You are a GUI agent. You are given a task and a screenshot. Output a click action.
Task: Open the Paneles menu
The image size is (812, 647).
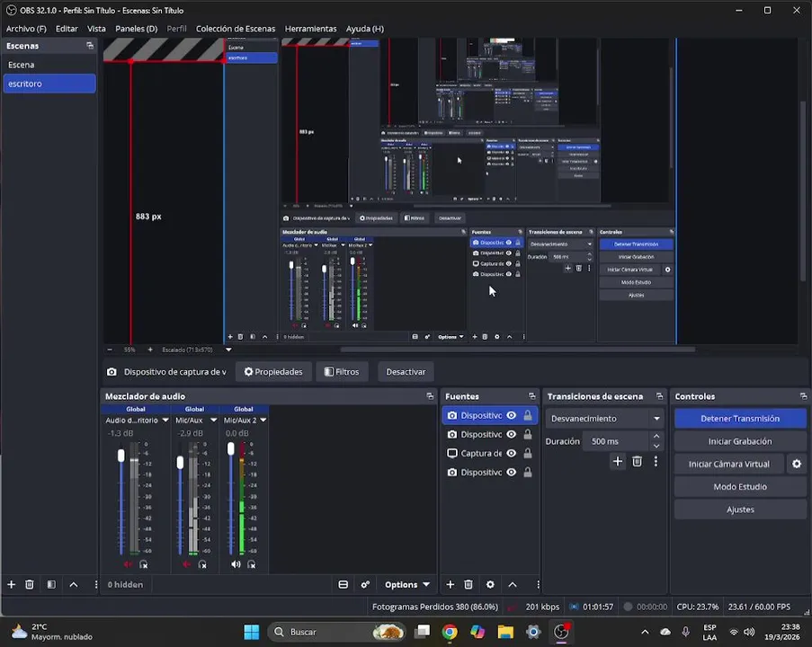click(x=136, y=29)
